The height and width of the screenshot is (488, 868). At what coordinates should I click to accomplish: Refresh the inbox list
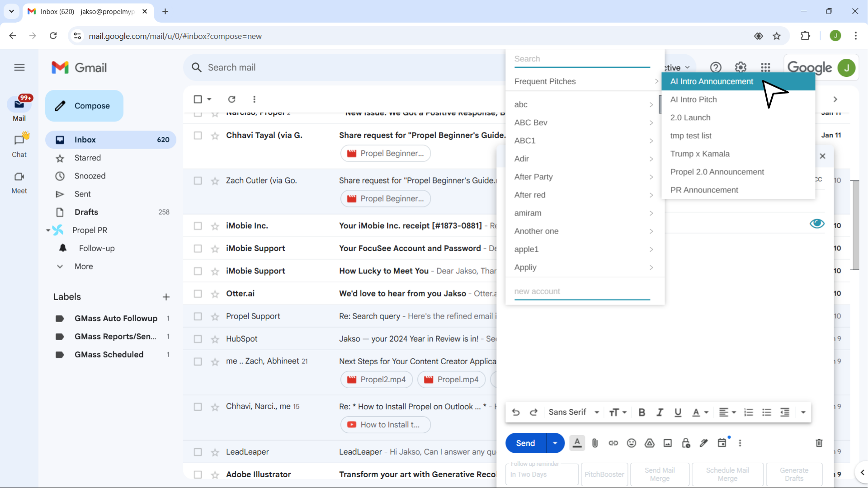232,99
